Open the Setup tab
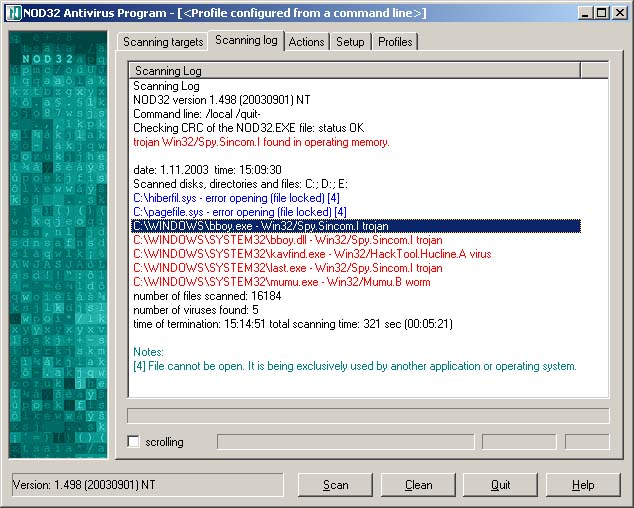 pos(350,42)
